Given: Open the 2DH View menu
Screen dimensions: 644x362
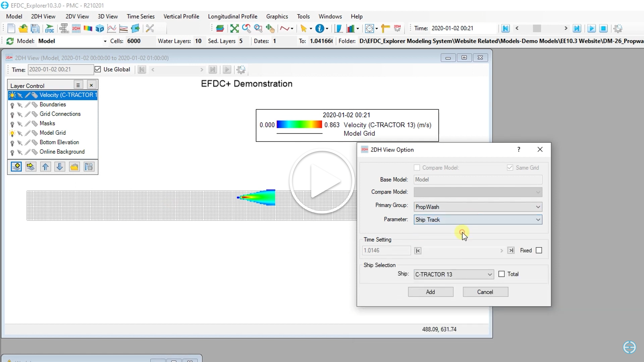Looking at the screenshot, I should tap(43, 16).
